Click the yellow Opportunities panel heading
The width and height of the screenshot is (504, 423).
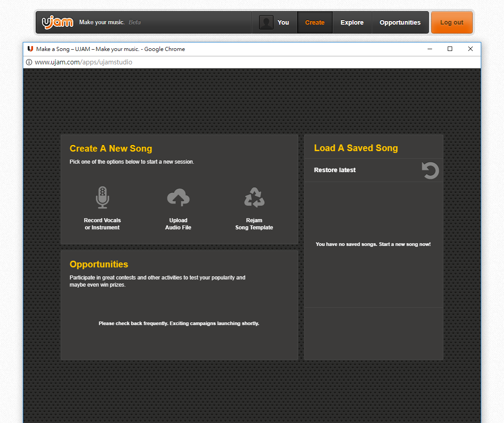click(99, 264)
